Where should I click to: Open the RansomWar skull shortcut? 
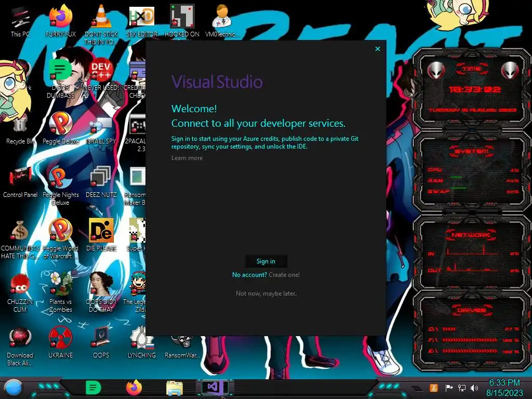pyautogui.click(x=182, y=346)
